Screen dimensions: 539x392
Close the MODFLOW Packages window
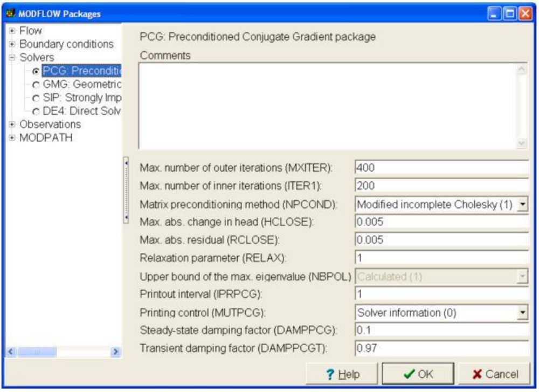(525, 14)
